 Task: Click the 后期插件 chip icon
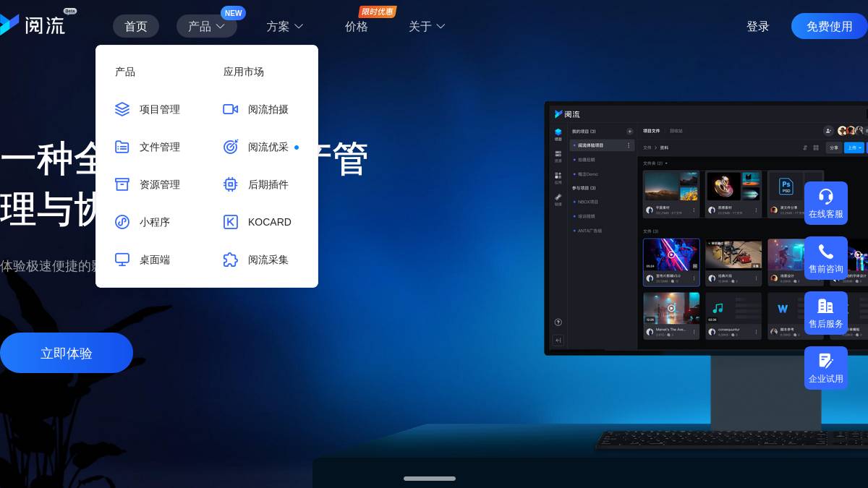(231, 184)
